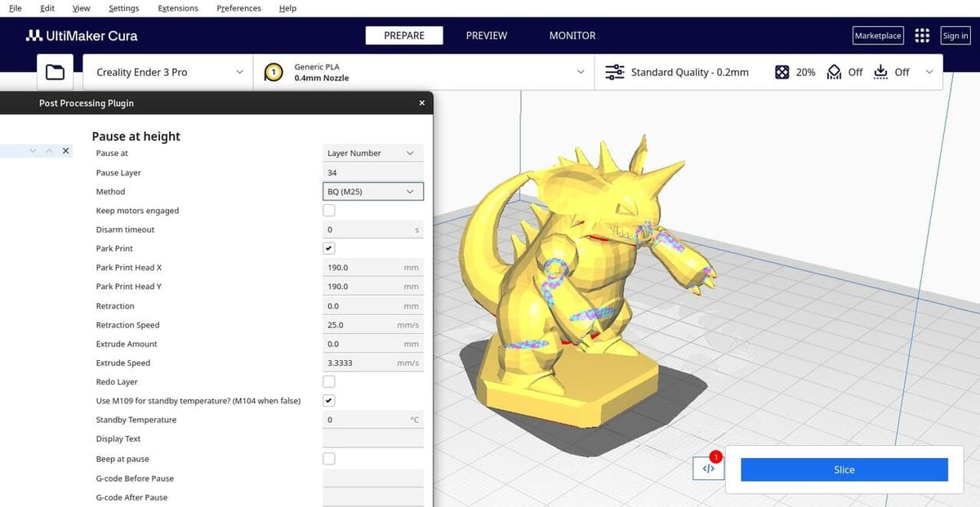Toggle Redo Layer checkbox
This screenshot has height=507, width=980.
pos(329,382)
